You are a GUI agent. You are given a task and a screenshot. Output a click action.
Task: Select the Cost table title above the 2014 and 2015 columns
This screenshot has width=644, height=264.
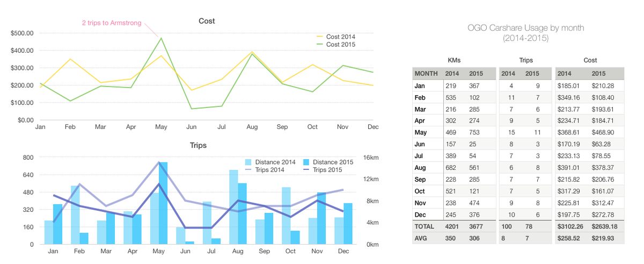click(x=590, y=60)
